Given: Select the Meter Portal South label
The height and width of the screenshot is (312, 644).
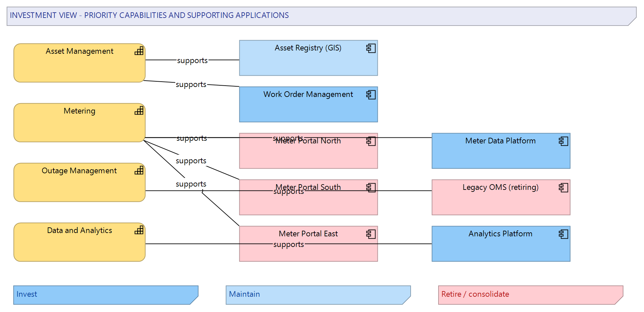Looking at the screenshot, I should click(x=308, y=187).
